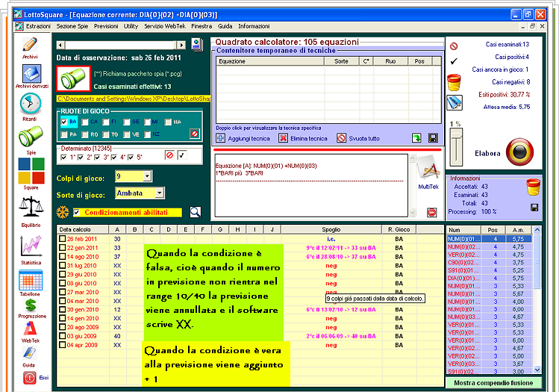The image size is (559, 392).
Task: Open the Servizio WebTek menu
Action: pyautogui.click(x=165, y=26)
